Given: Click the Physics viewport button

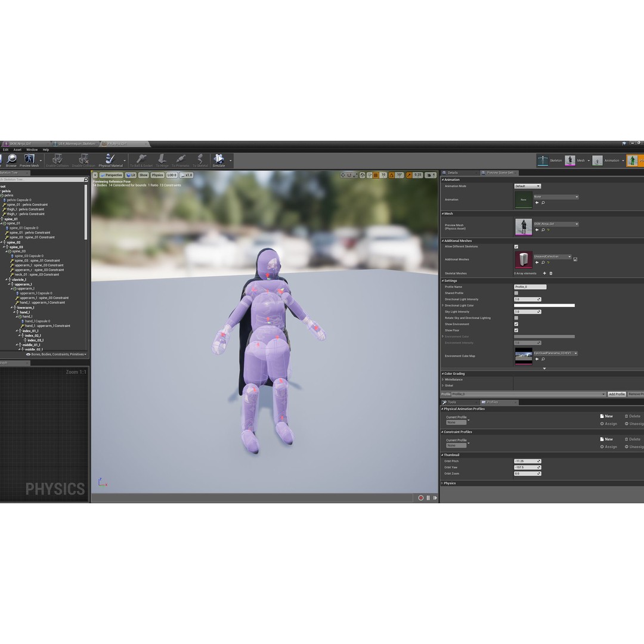Looking at the screenshot, I should [157, 175].
